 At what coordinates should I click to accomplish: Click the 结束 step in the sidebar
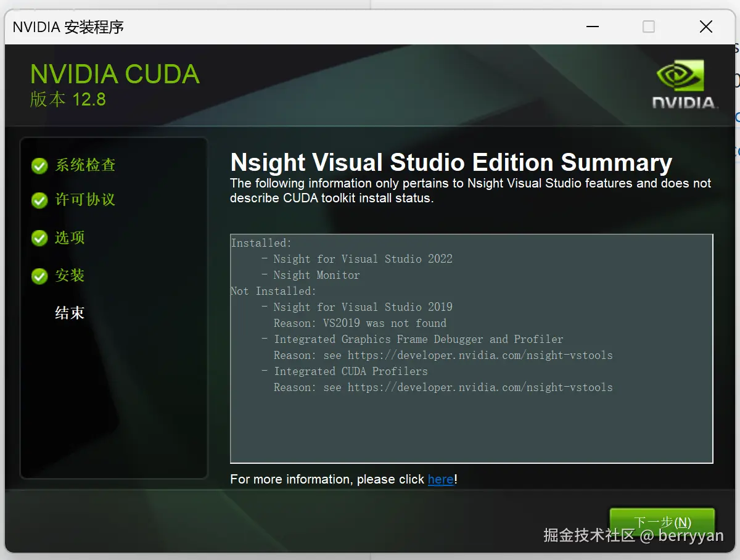[69, 313]
